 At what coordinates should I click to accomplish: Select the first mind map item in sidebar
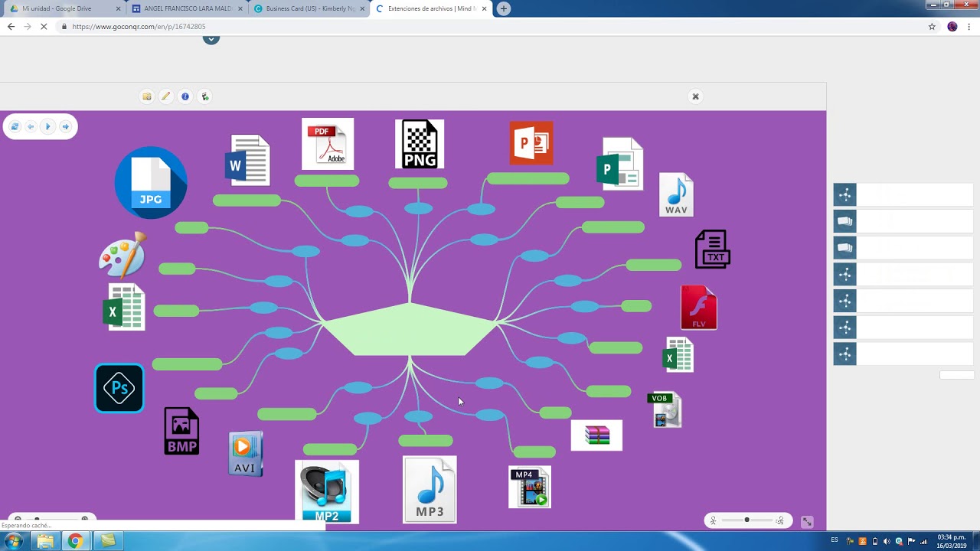(903, 194)
